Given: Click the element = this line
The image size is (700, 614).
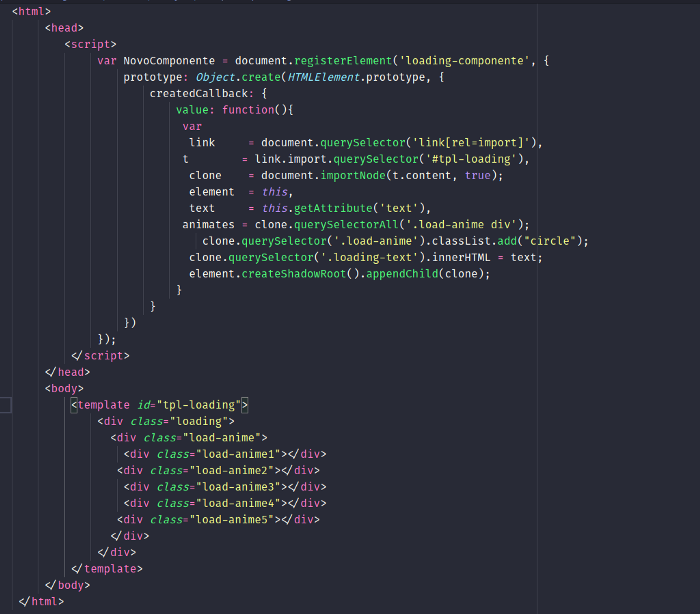Looking at the screenshot, I should [241, 192].
